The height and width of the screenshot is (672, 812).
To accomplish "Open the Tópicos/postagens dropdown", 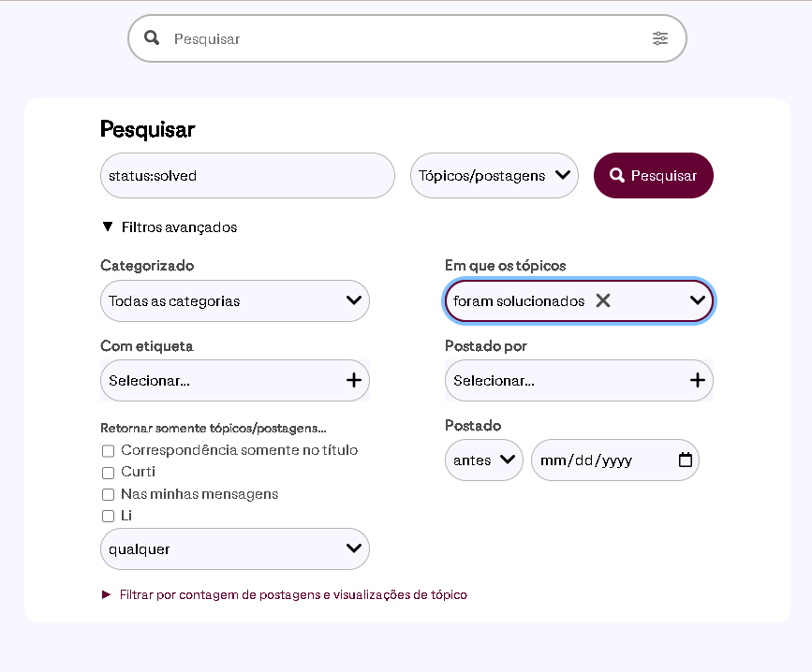I will (494, 175).
